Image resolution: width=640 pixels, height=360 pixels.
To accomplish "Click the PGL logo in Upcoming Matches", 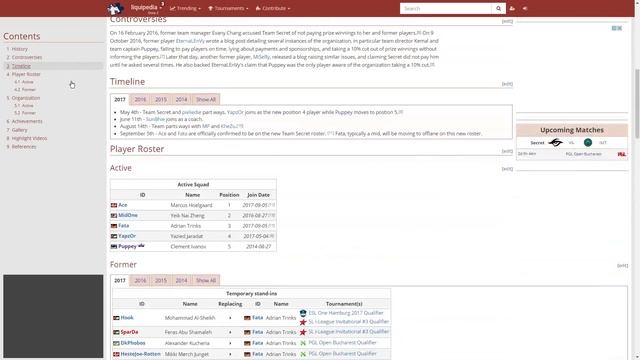I will (622, 154).
